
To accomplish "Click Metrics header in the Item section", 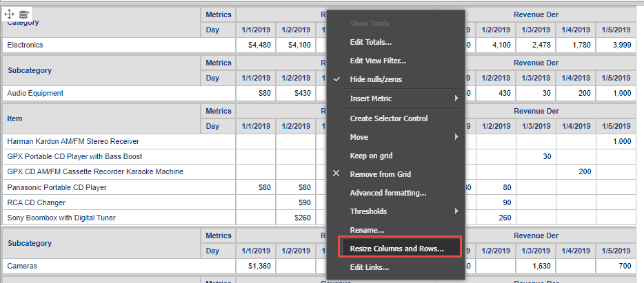I will 219,111.
